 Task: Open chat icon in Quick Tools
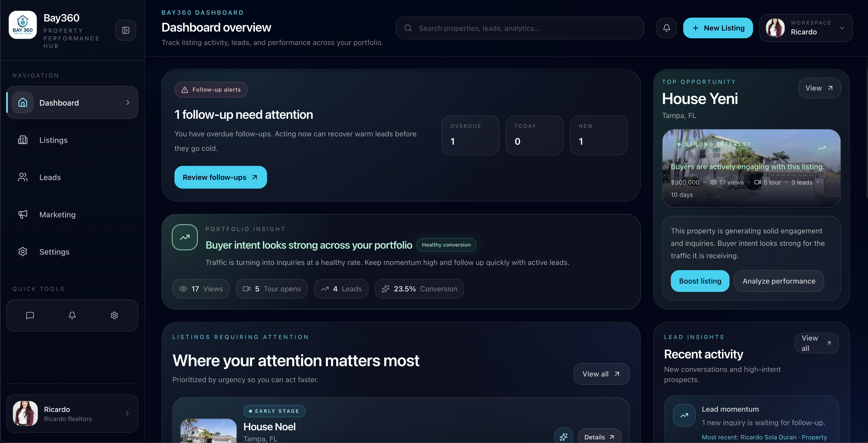(x=30, y=315)
